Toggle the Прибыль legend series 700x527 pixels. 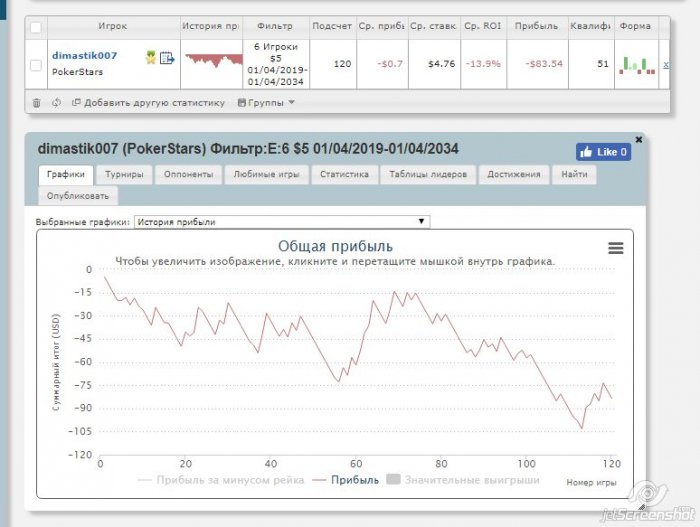[x=346, y=480]
